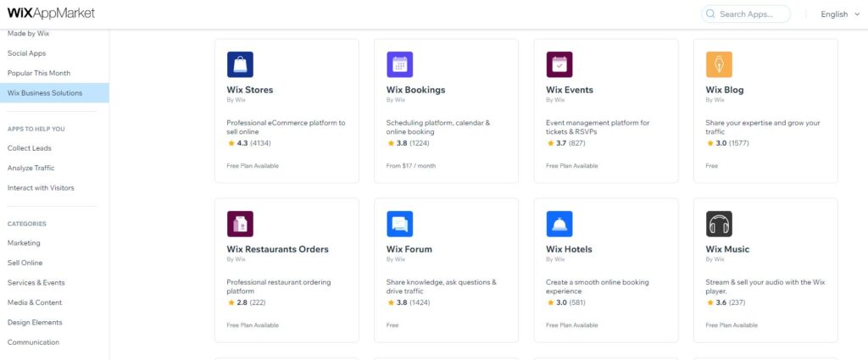This screenshot has height=360, width=868.
Task: Open the Wix Forum title link
Action: coord(409,249)
